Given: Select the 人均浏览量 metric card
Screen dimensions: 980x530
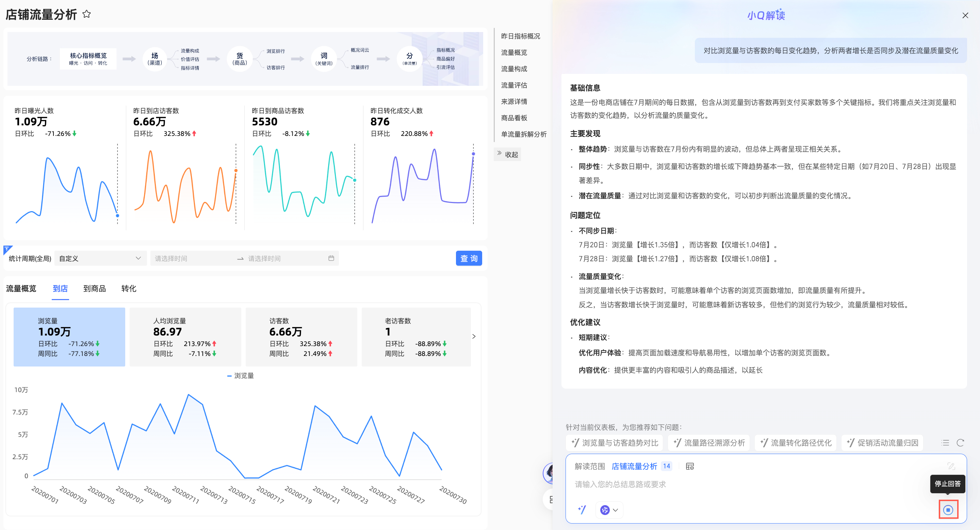Looking at the screenshot, I should click(185, 337).
